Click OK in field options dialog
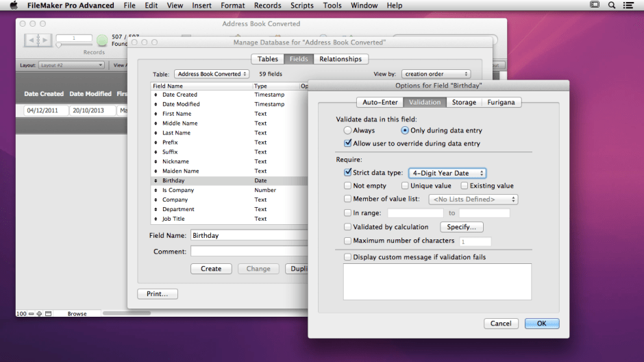644x362 pixels. point(542,324)
